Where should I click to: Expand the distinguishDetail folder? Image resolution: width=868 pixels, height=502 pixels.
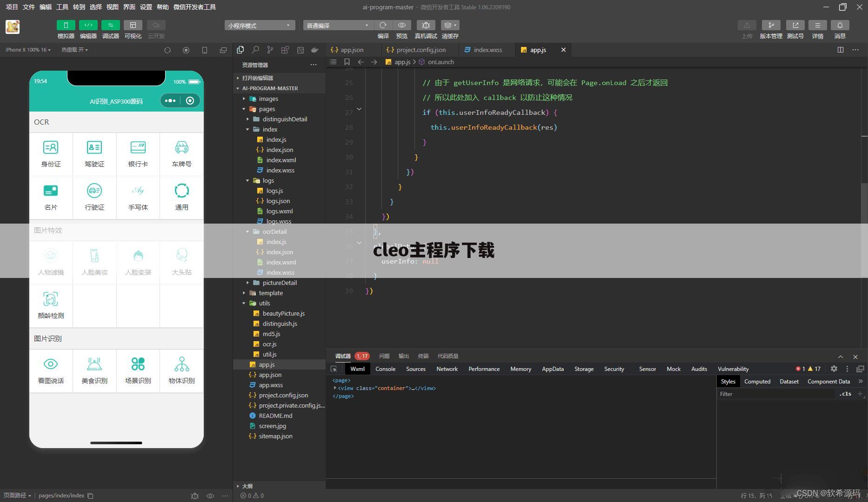click(279, 119)
